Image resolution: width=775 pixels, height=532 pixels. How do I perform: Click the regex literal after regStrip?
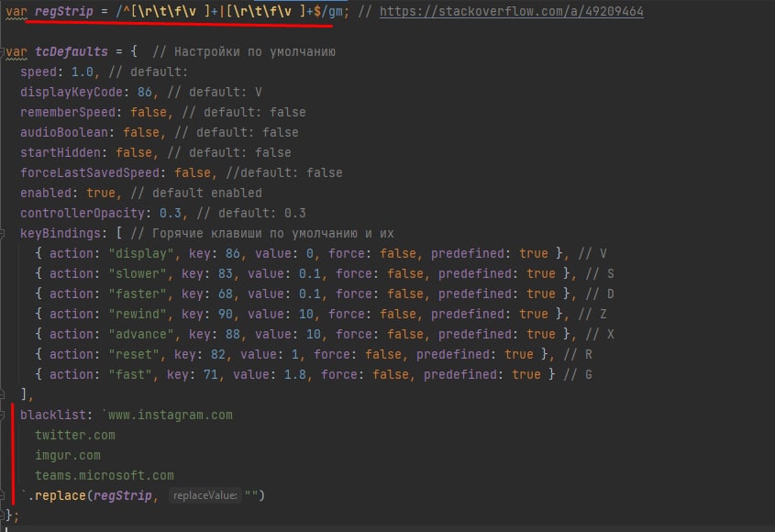pos(229,11)
